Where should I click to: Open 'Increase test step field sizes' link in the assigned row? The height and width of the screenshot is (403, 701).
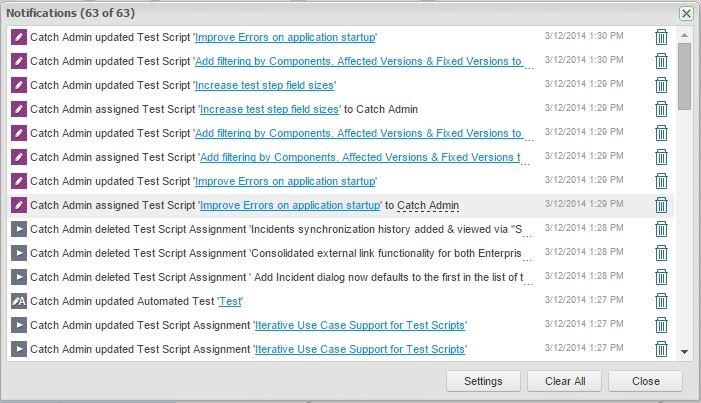pos(268,109)
